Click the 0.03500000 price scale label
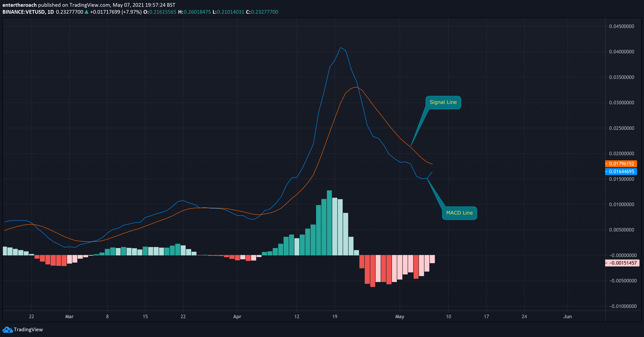644x337 pixels. tap(622, 77)
